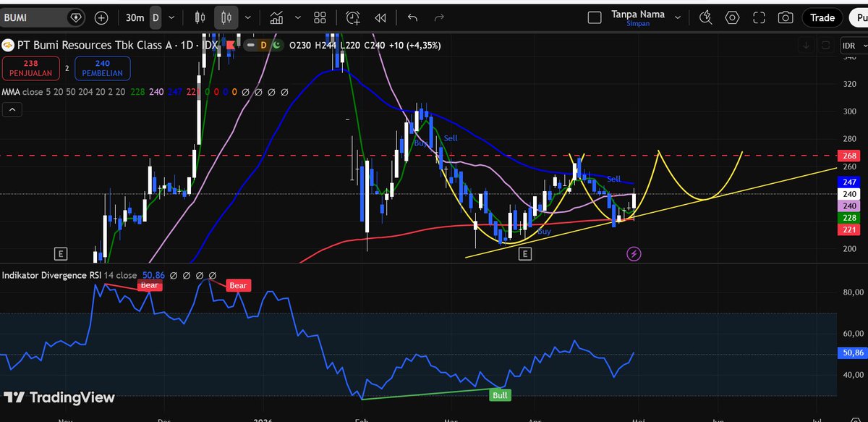Click the O230 open value text
Screen dimensions: 868x422
point(299,45)
